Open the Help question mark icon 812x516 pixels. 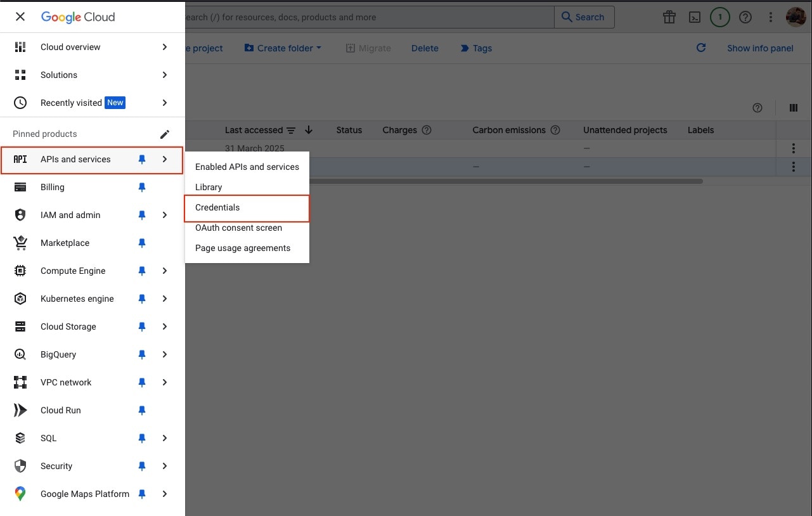point(745,17)
